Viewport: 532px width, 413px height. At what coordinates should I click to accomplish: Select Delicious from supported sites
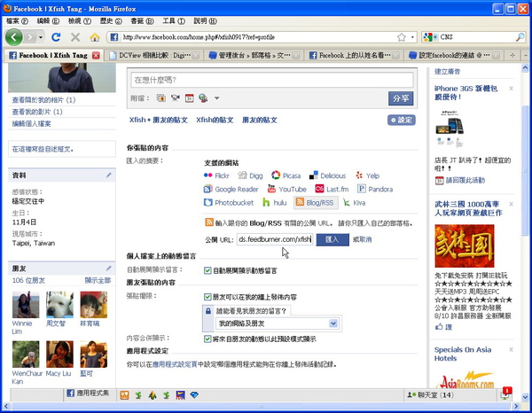point(327,175)
